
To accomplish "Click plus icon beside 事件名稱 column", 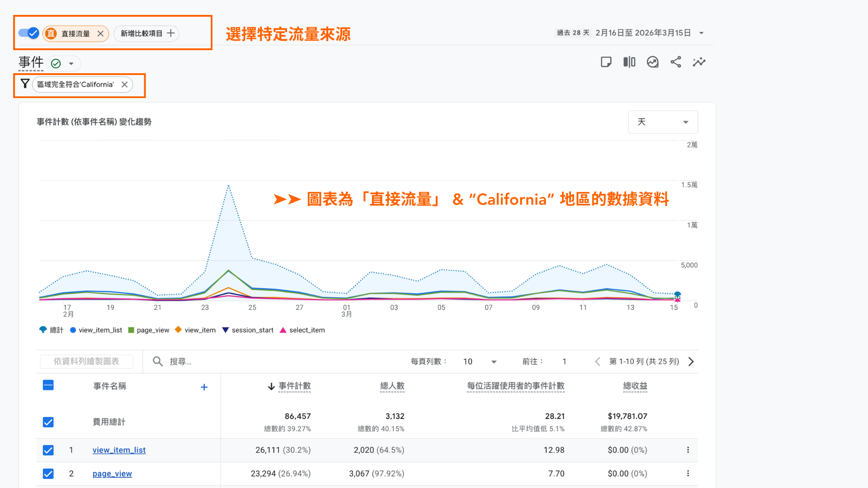I will pos(204,387).
